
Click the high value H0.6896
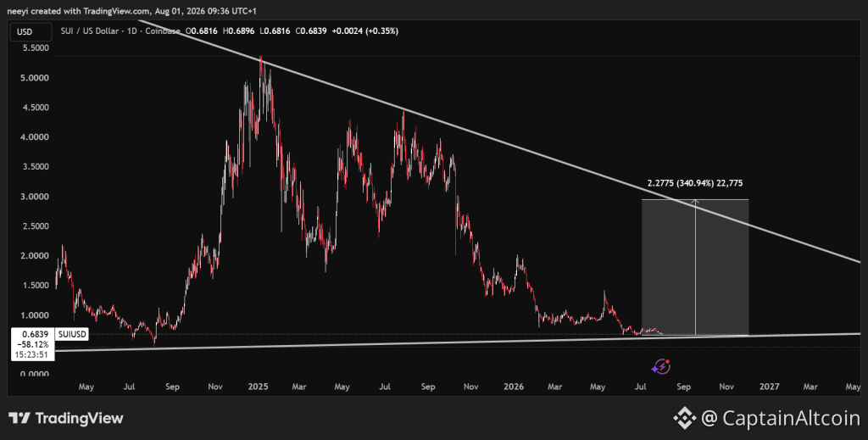click(x=238, y=31)
